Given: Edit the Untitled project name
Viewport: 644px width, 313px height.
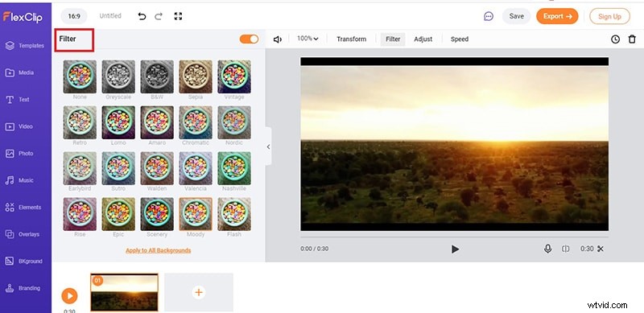Looking at the screenshot, I should click(110, 16).
